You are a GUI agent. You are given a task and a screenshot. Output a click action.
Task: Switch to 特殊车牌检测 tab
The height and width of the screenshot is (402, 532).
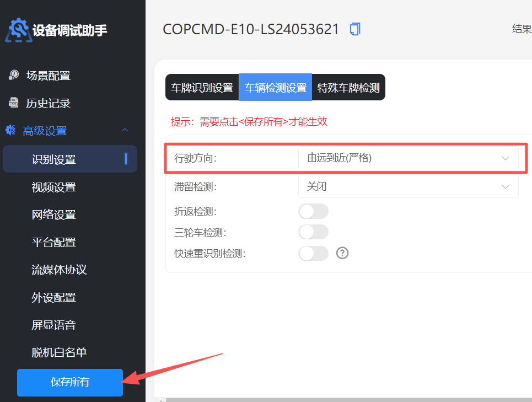[x=348, y=88]
